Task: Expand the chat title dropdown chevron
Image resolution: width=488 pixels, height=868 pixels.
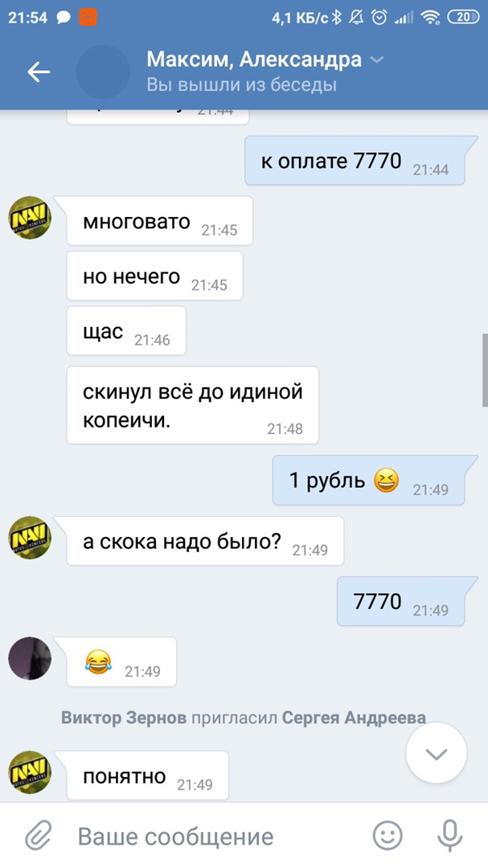Action: click(x=377, y=59)
